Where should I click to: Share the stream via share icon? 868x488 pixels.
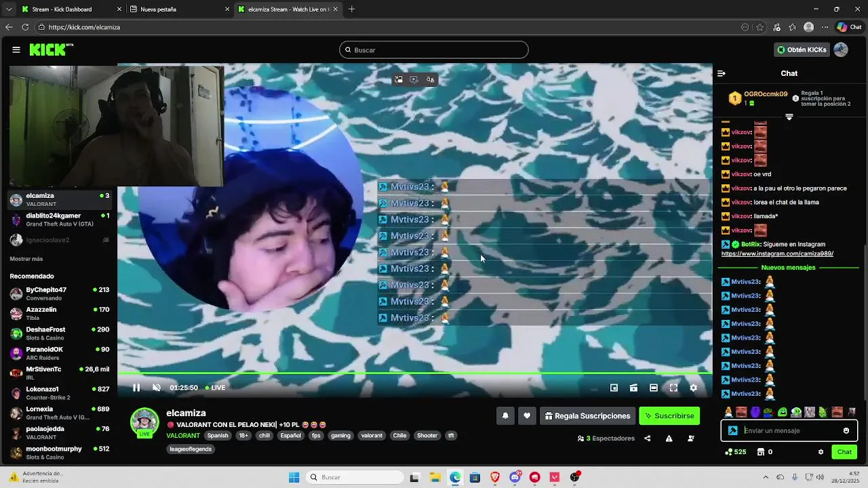tap(647, 439)
